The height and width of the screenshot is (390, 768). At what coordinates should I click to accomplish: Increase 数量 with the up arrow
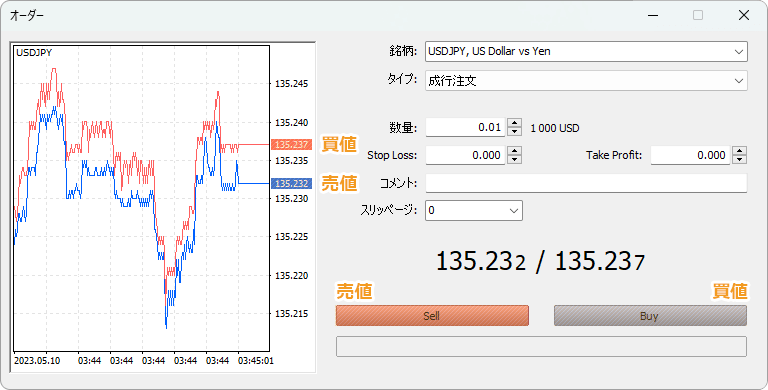point(514,123)
